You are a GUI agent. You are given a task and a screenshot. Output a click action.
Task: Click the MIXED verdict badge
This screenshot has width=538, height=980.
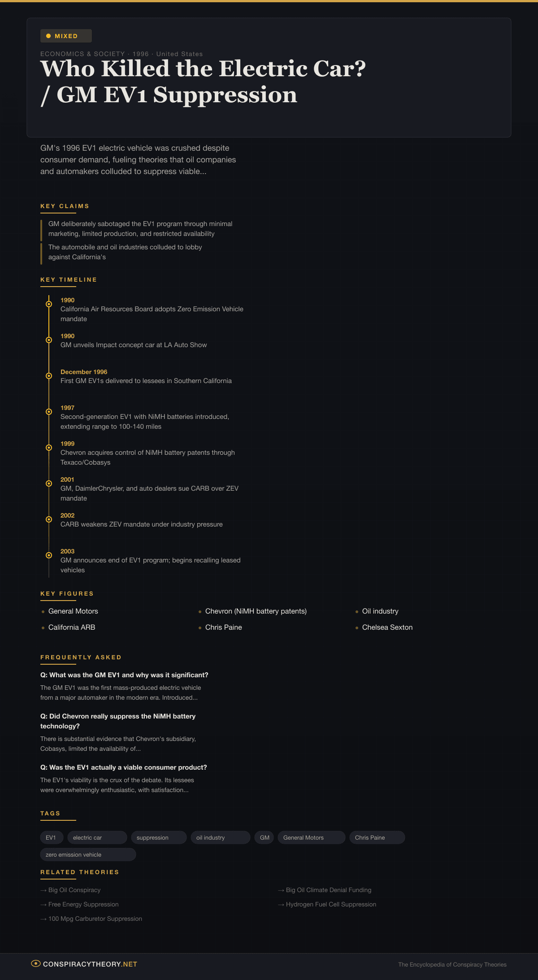click(x=66, y=36)
